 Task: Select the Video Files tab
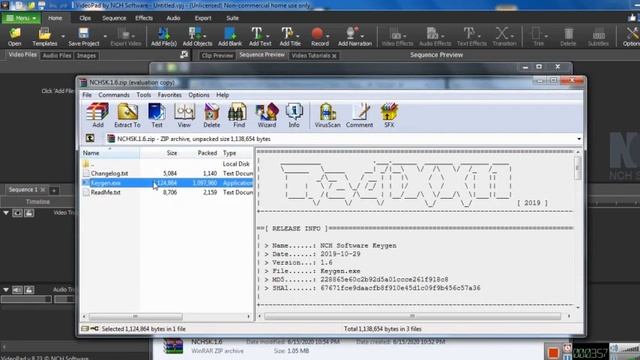pos(22,55)
